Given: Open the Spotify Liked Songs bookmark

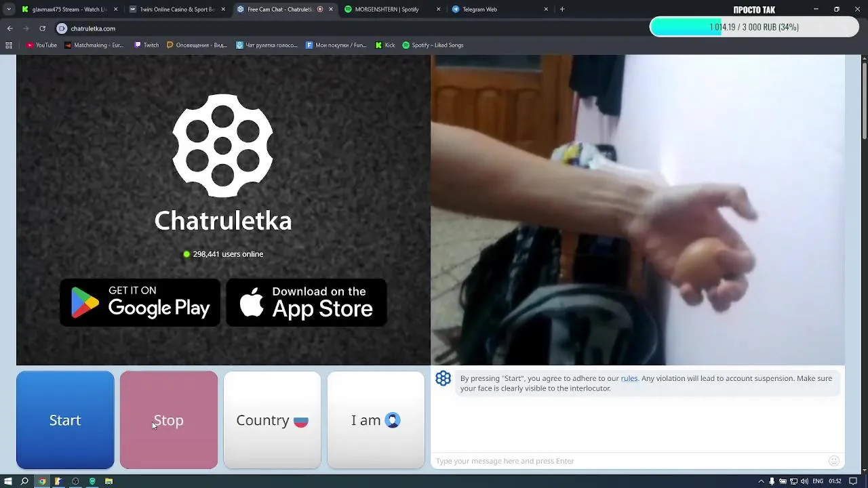Looking at the screenshot, I should click(x=433, y=45).
